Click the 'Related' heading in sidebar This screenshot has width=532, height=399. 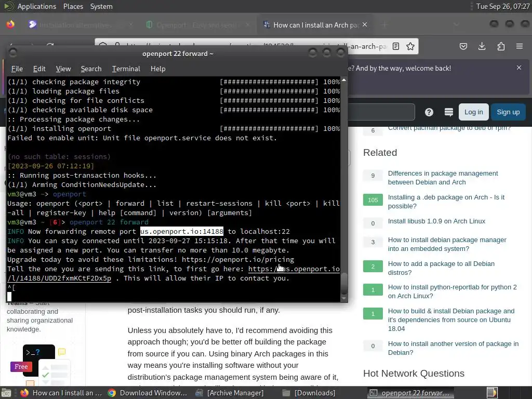(380, 153)
